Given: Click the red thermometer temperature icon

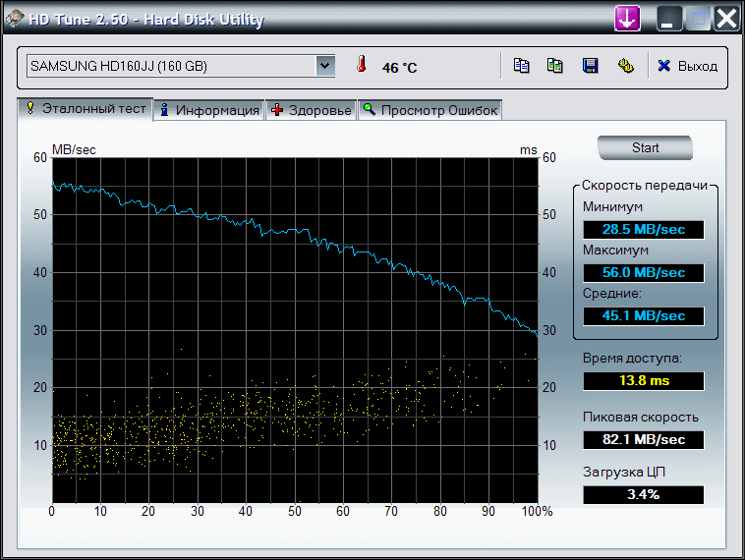Looking at the screenshot, I should click(362, 64).
